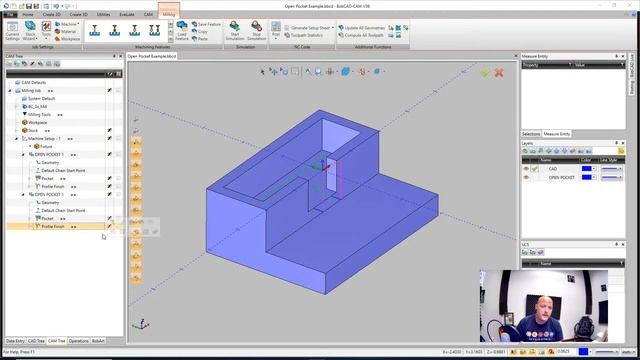640x360 pixels.
Task: Open the Tools icon in Job Settings
Action: pyautogui.click(x=46, y=30)
